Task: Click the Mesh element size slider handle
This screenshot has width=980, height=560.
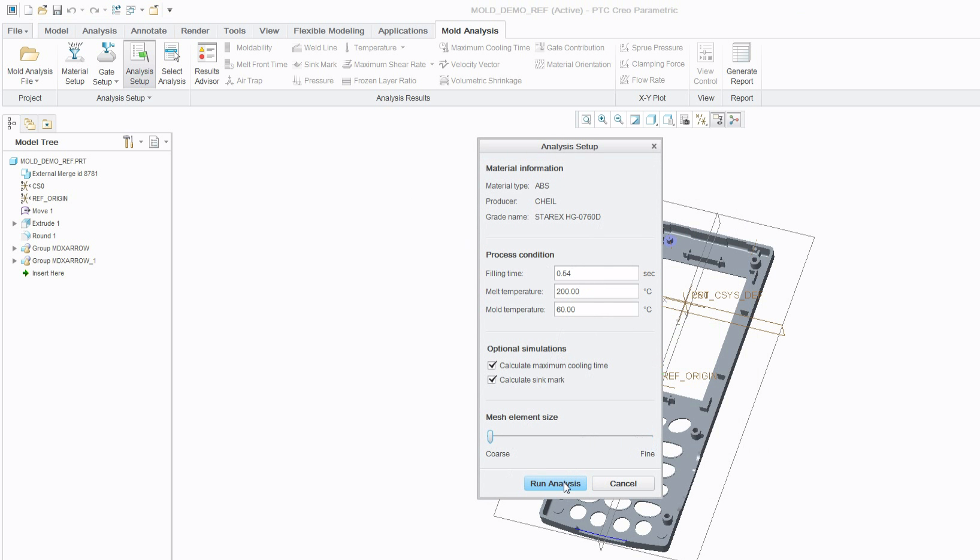Action: 491,437
